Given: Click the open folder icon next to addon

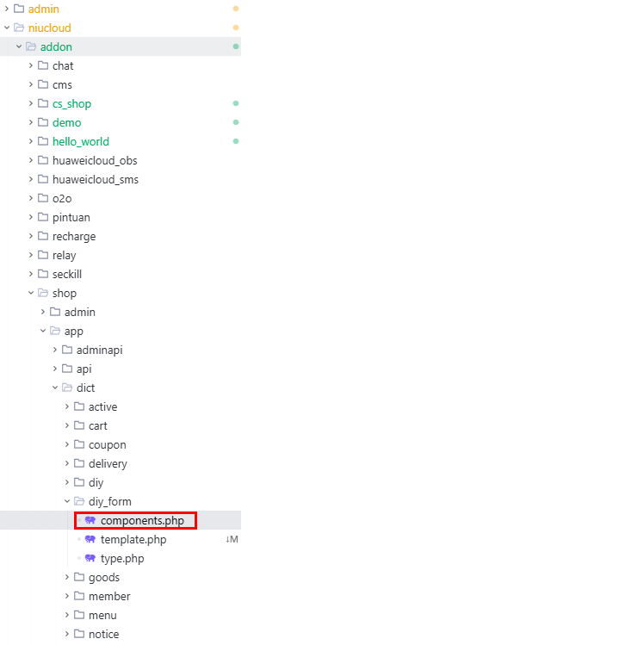Looking at the screenshot, I should click(31, 47).
